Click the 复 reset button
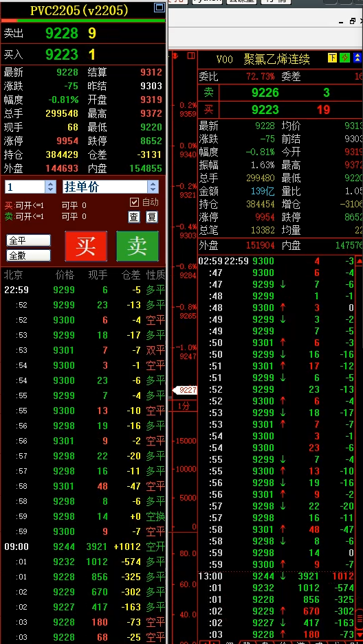This screenshot has width=363, height=644. pos(152,217)
